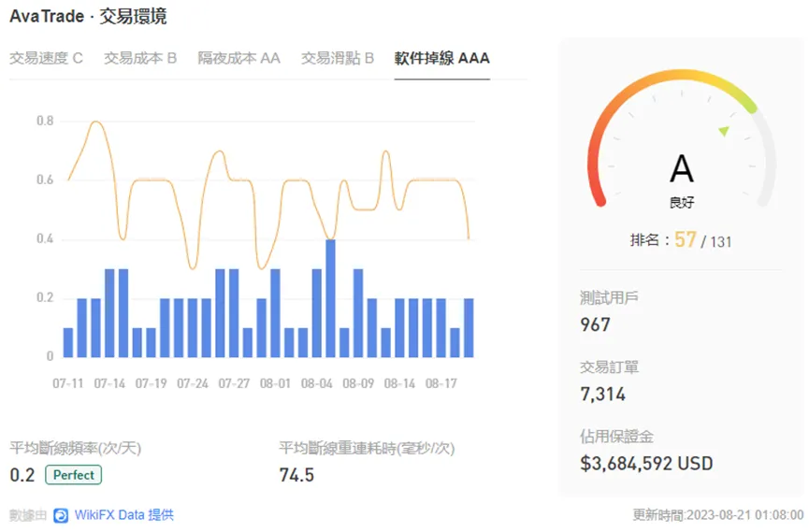Switch to the 交易成本 B tab

(140, 58)
